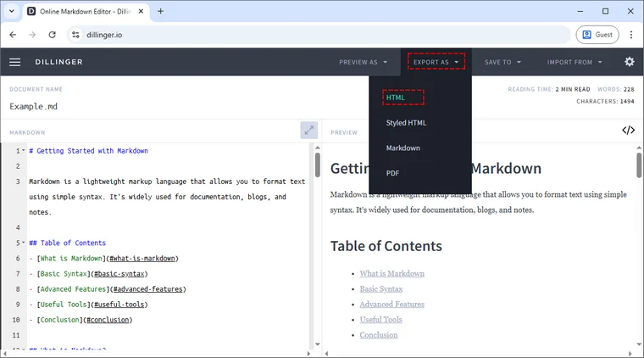Reload the page using browser refresh icon

pos(53,35)
